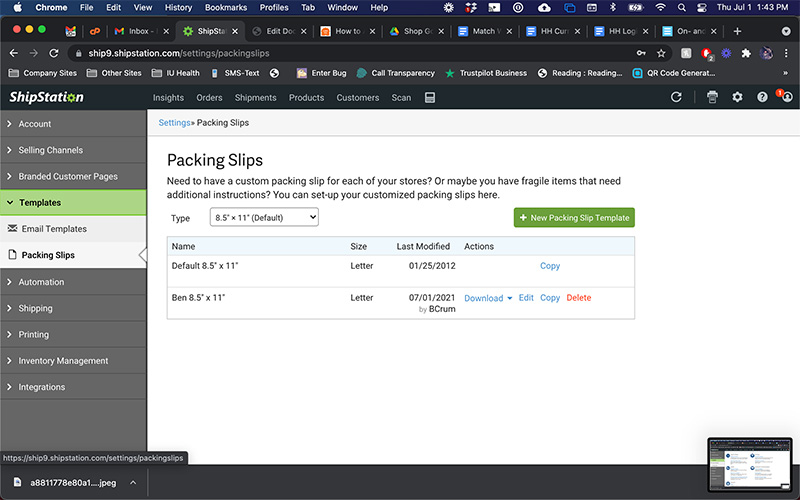Image resolution: width=800 pixels, height=500 pixels.
Task: Open downloaded file options chevron
Action: (133, 482)
